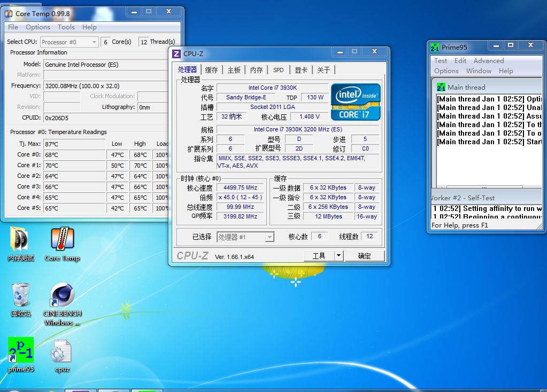The height and width of the screenshot is (392, 547).
Task: Open Help menu in Prime95
Action: click(x=505, y=70)
